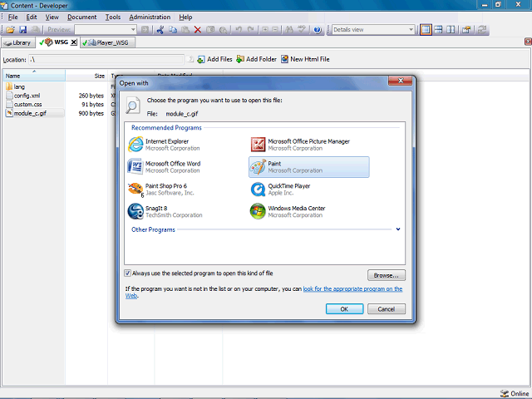Click the Location path input field
This screenshot has width=532, height=399.
(x=106, y=59)
